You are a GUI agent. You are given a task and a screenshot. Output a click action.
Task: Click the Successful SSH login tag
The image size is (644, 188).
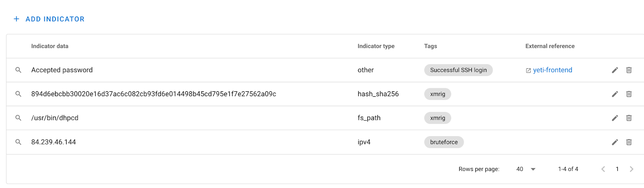tap(458, 70)
